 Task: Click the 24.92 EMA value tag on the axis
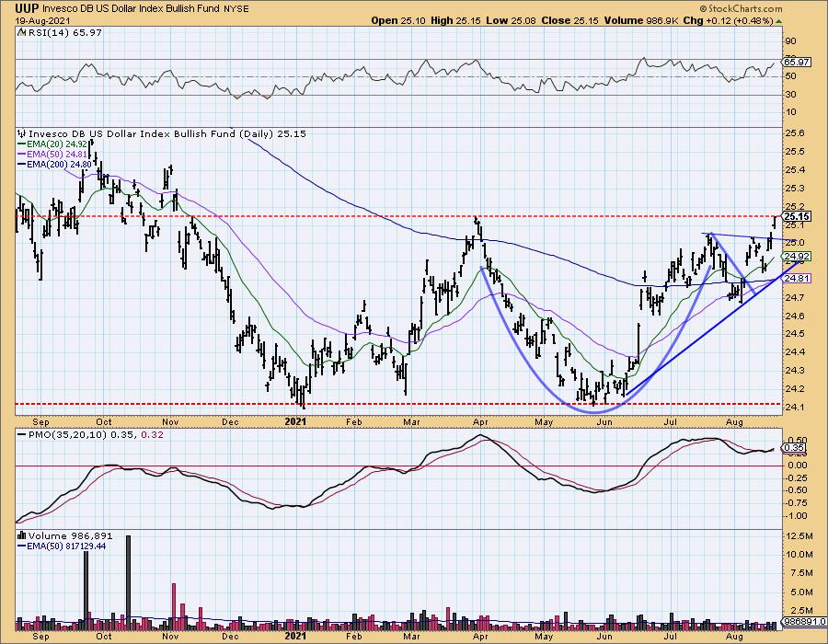[797, 257]
